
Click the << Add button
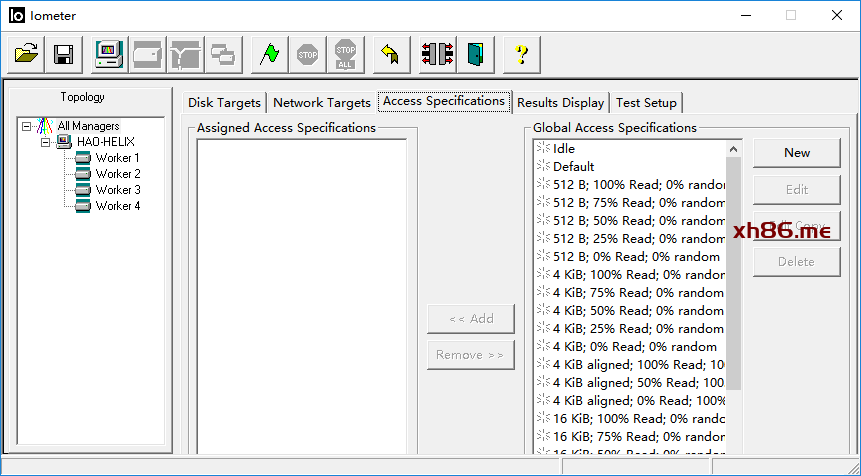click(471, 319)
